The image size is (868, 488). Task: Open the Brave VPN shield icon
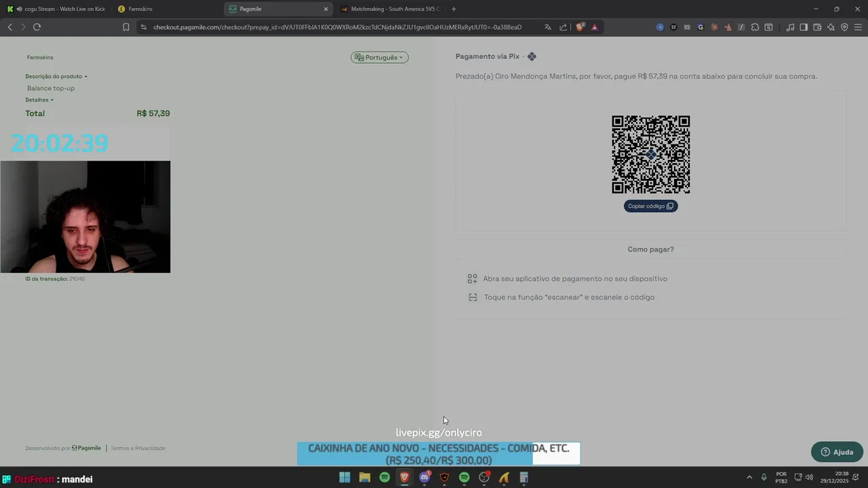pyautogui.click(x=844, y=27)
